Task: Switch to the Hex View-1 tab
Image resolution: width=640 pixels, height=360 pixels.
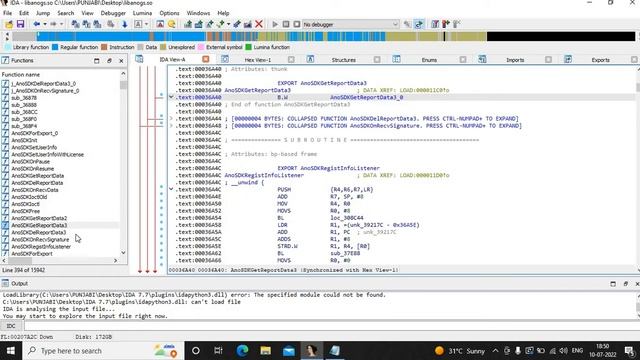Action: pyautogui.click(x=258, y=60)
